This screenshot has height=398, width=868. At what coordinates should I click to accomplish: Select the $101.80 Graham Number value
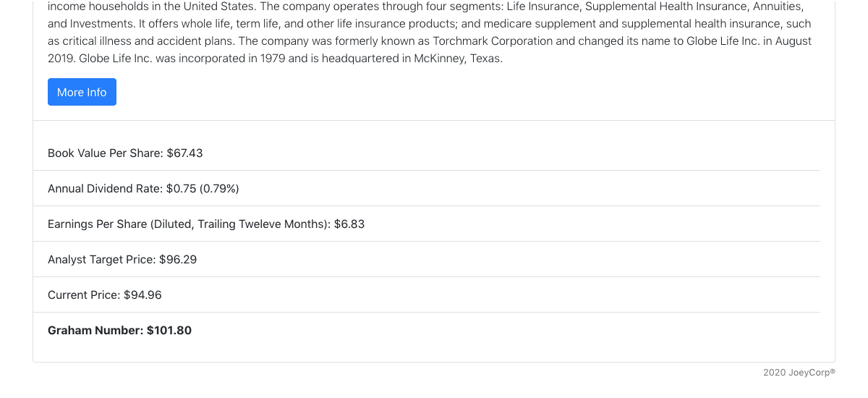(169, 331)
